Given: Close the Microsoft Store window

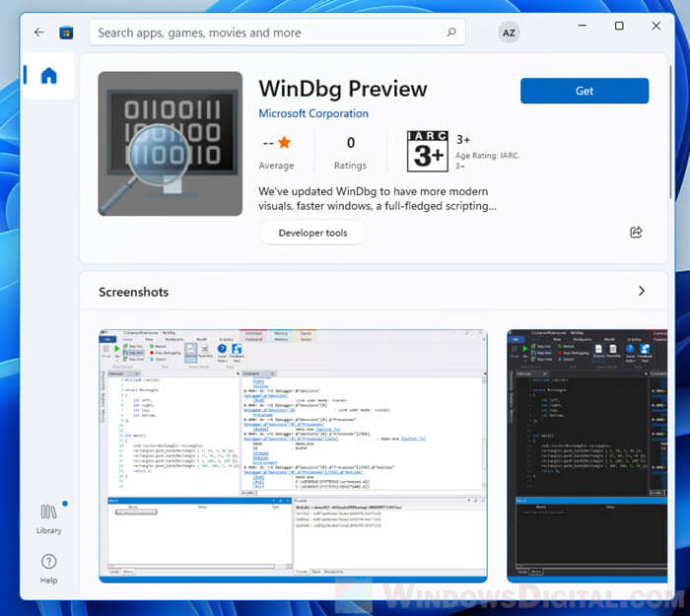Looking at the screenshot, I should (x=656, y=26).
